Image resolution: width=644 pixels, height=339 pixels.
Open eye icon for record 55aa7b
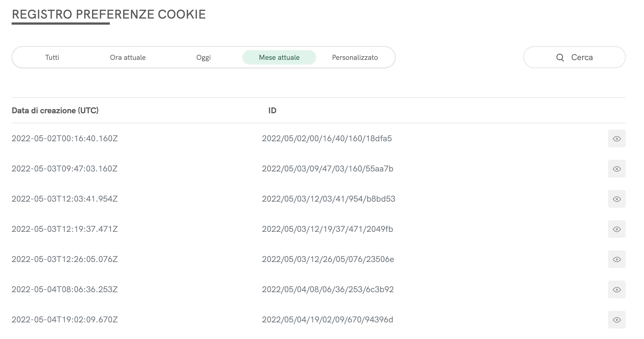(x=617, y=169)
